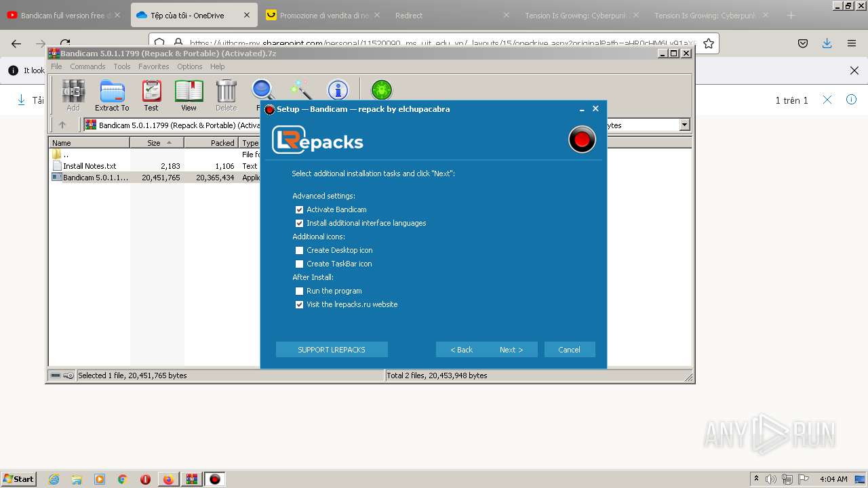Open a new Firefox tab with plus
868x488 pixels.
791,15
